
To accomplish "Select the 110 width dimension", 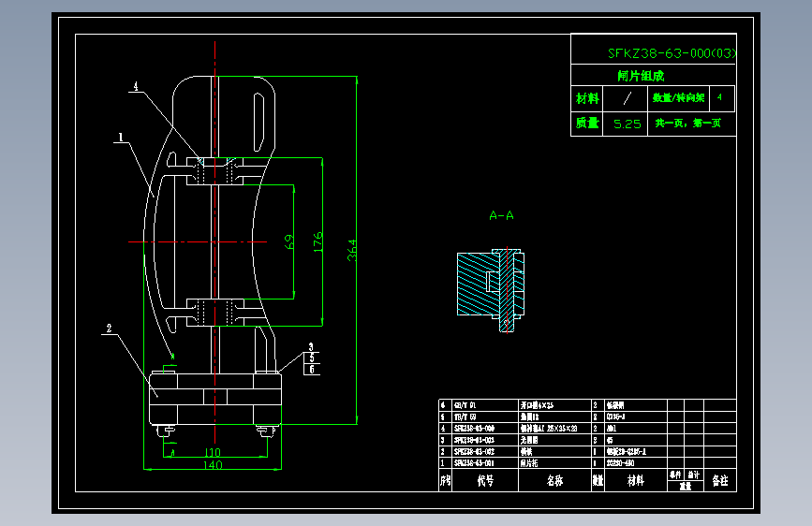I will (213, 452).
